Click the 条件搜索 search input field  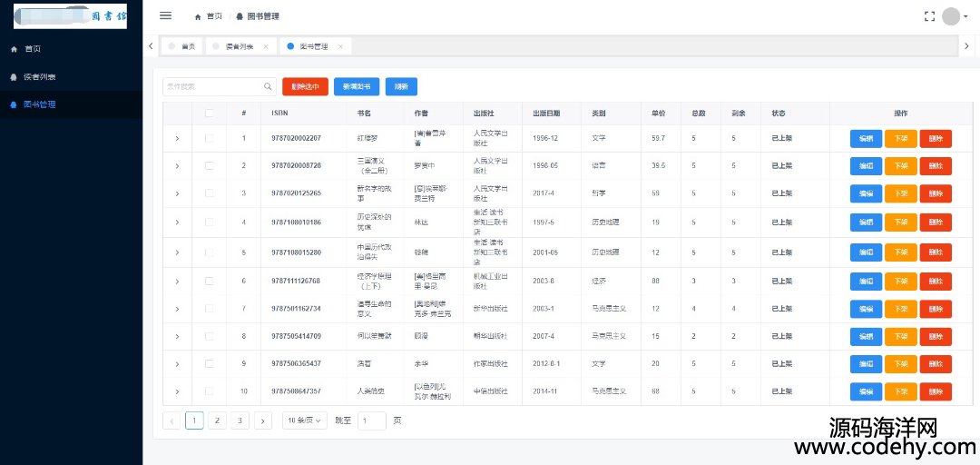tap(211, 86)
